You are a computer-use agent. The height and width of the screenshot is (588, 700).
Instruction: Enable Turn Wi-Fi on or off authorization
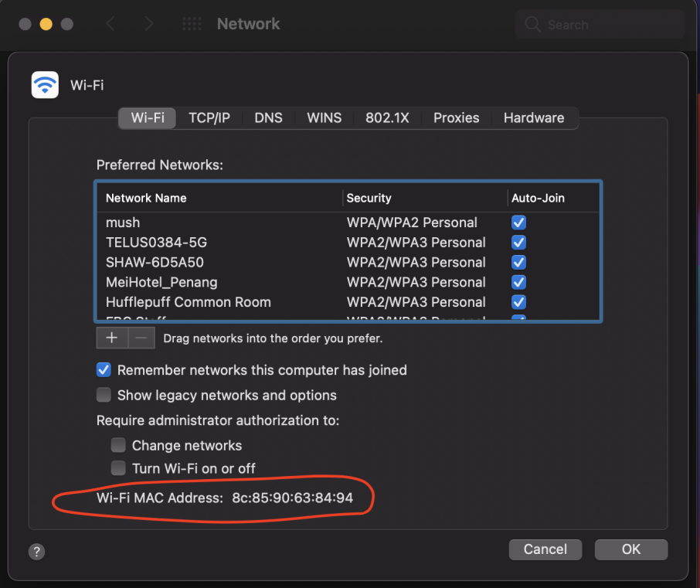click(118, 468)
